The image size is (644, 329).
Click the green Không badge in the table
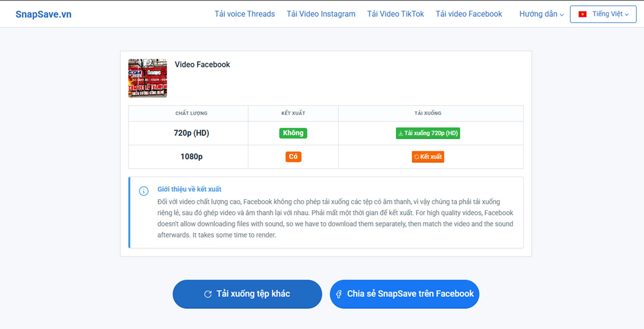click(x=293, y=133)
